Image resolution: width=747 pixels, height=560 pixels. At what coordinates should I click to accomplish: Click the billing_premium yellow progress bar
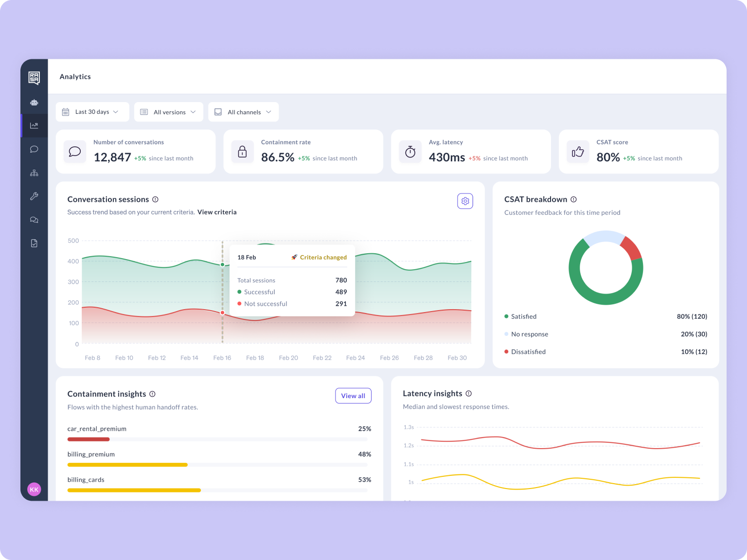pyautogui.click(x=127, y=465)
